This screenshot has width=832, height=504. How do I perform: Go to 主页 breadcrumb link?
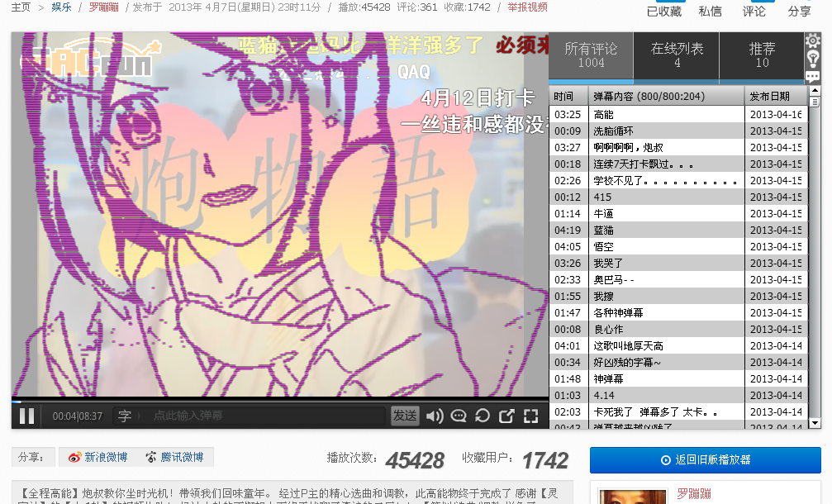(21, 7)
